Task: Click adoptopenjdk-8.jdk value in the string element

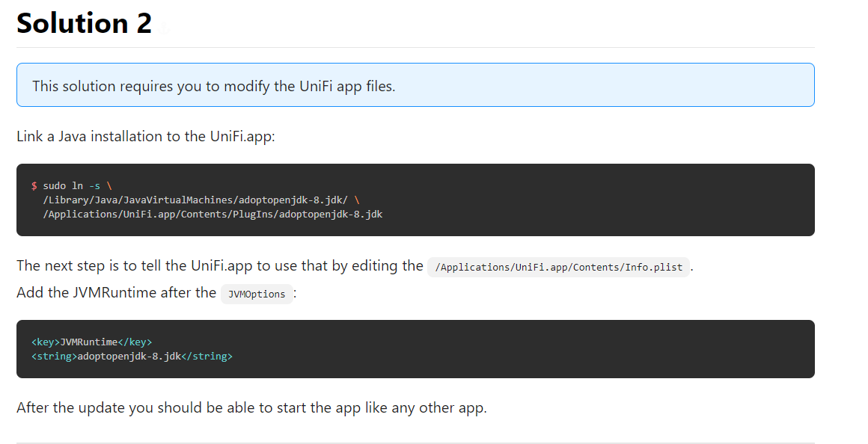Action: coord(129,357)
